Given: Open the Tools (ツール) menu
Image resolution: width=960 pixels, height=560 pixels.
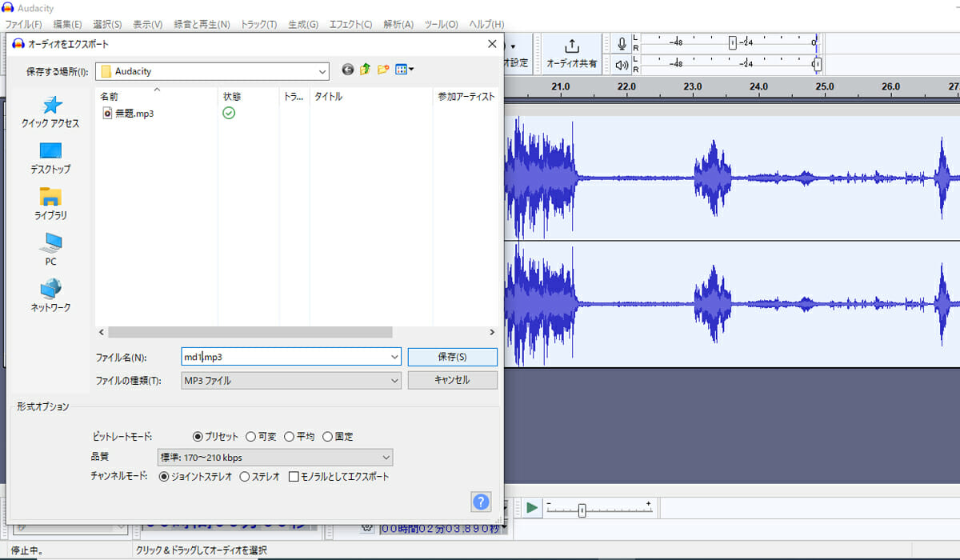Looking at the screenshot, I should [x=442, y=25].
